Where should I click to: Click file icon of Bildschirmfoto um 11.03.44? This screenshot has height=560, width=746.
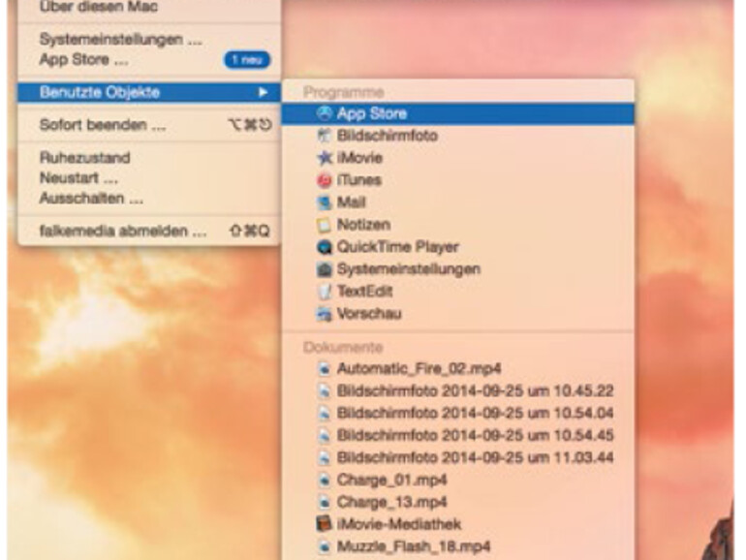point(324,457)
